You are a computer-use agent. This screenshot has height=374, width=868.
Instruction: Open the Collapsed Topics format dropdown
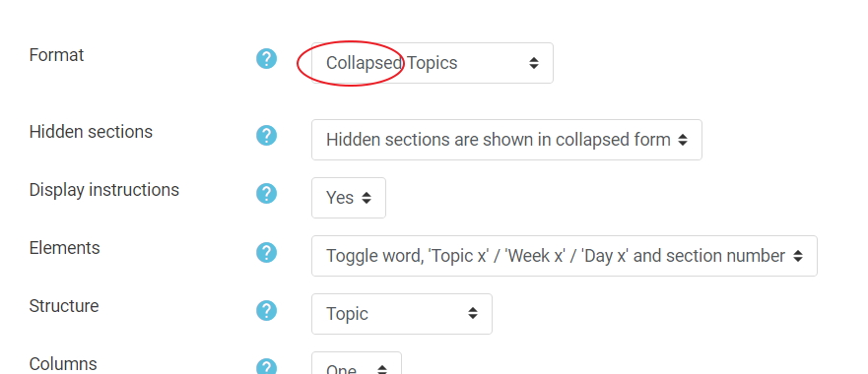tap(433, 63)
